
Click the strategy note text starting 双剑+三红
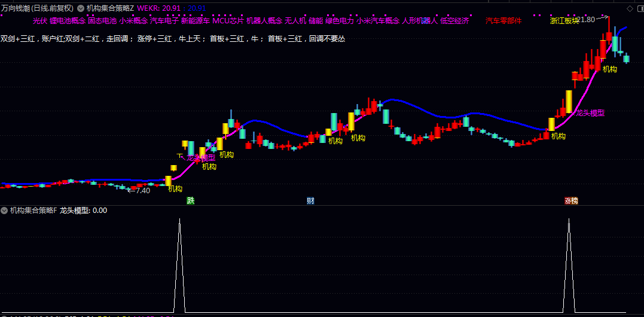coord(172,39)
